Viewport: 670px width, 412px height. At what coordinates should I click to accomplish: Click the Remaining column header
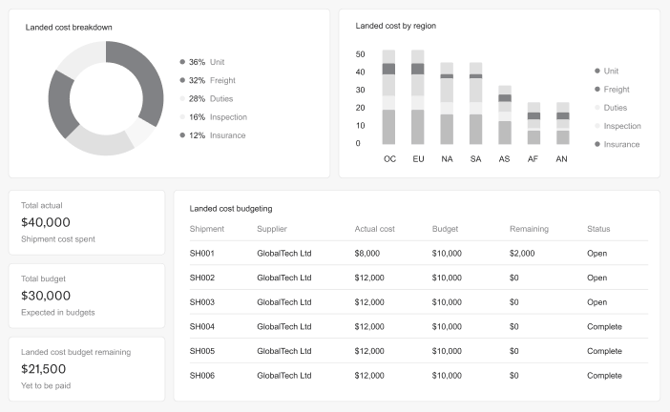529,229
